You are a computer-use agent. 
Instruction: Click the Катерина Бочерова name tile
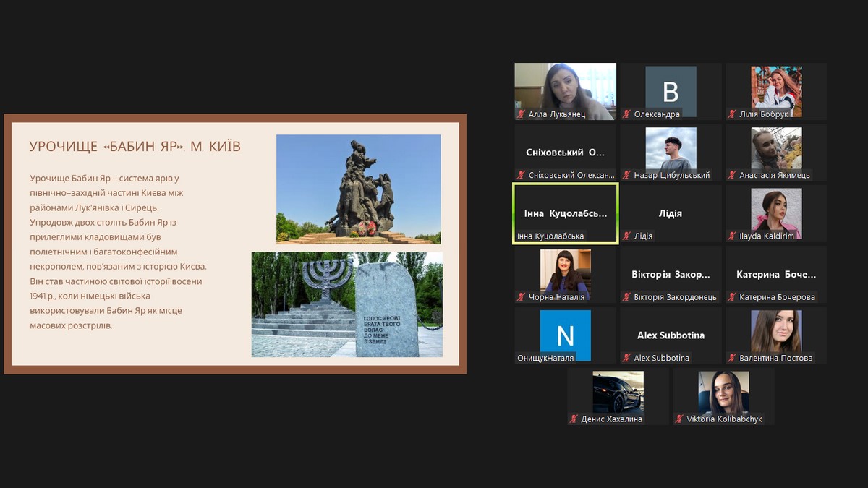coord(776,275)
